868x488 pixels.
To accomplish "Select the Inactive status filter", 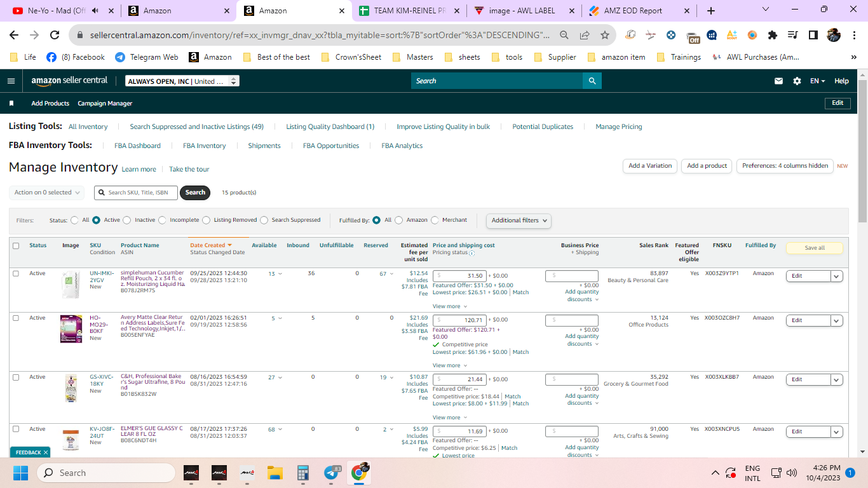I will [127, 220].
